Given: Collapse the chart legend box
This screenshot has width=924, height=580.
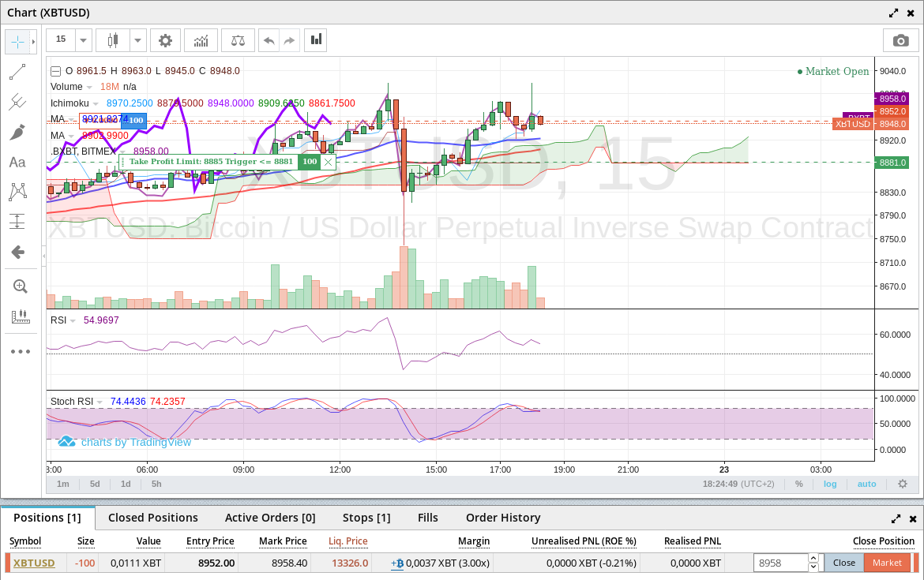Looking at the screenshot, I should pos(55,71).
